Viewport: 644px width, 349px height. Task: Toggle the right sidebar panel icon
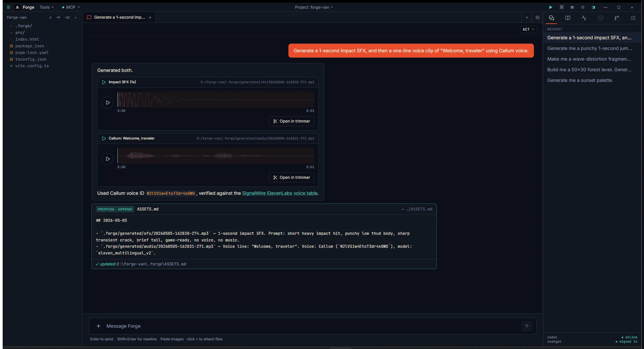coord(593,7)
